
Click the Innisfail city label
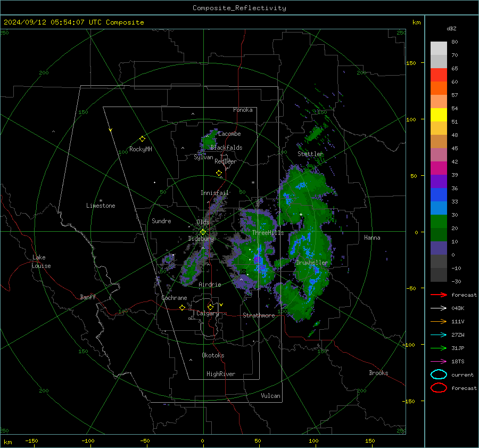pos(214,193)
